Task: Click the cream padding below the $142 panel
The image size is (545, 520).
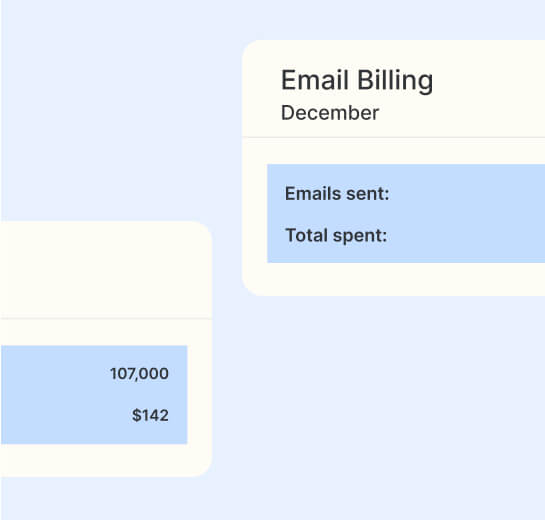Action: 94,460
